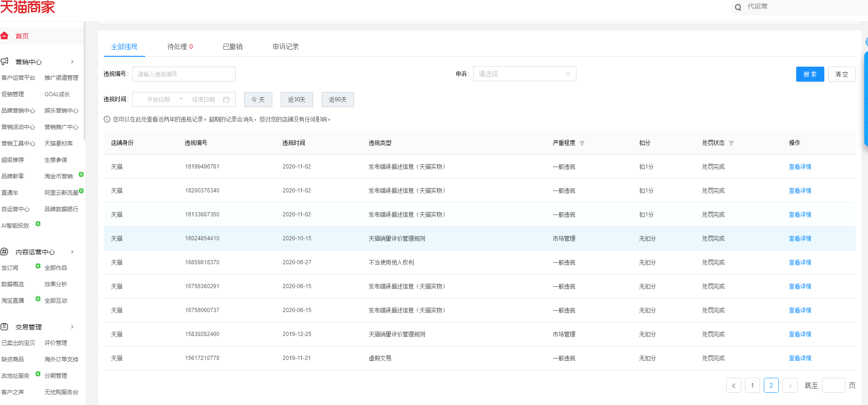Open 评价管理 in the sidebar
The image size is (868, 405).
(56, 343)
